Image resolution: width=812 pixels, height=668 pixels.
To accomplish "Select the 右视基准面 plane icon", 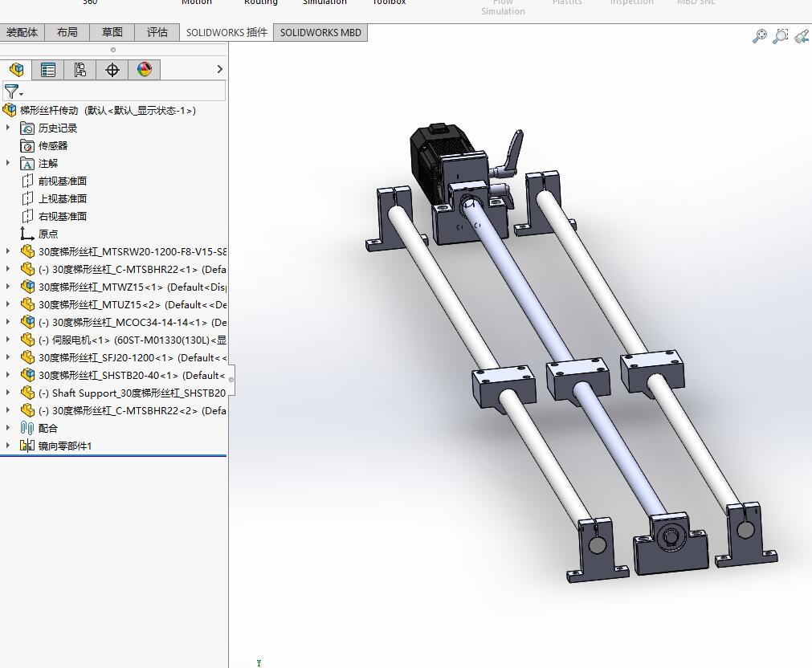I will point(27,217).
